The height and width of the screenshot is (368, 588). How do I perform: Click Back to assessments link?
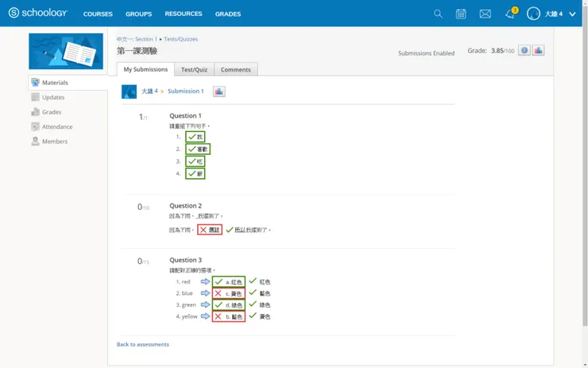143,344
